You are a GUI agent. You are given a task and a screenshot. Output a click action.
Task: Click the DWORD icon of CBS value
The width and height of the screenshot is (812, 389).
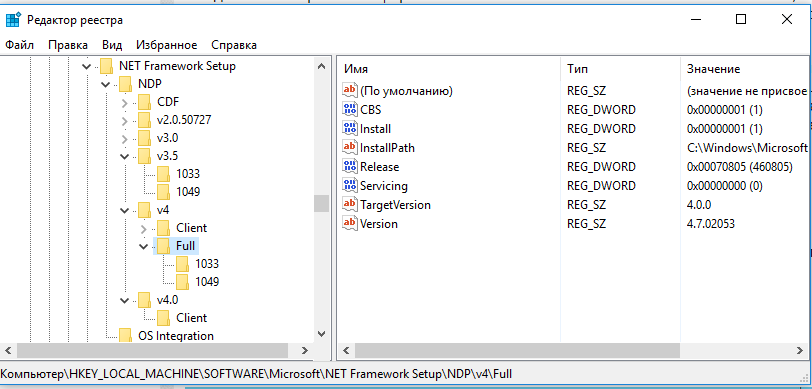(350, 109)
